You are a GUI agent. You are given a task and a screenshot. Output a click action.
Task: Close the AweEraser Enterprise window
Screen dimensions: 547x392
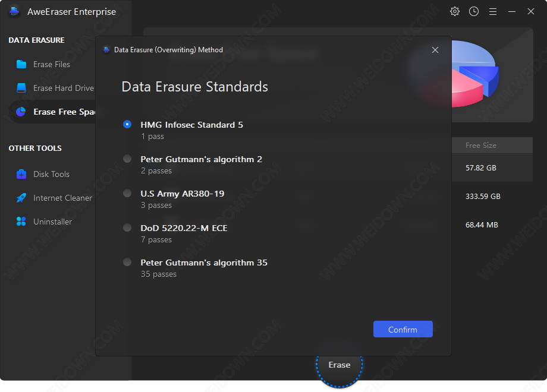(530, 11)
